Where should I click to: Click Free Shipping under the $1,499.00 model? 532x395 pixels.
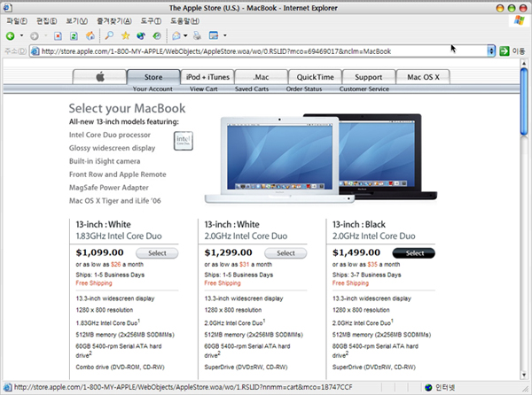[350, 283]
